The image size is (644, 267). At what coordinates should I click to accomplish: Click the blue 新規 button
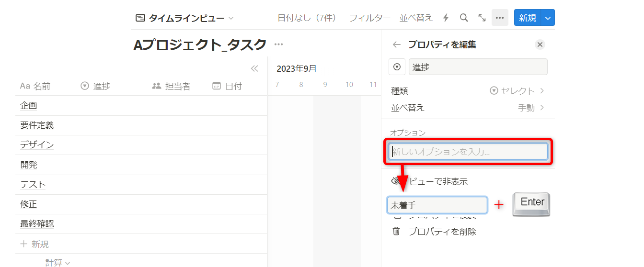coord(527,18)
